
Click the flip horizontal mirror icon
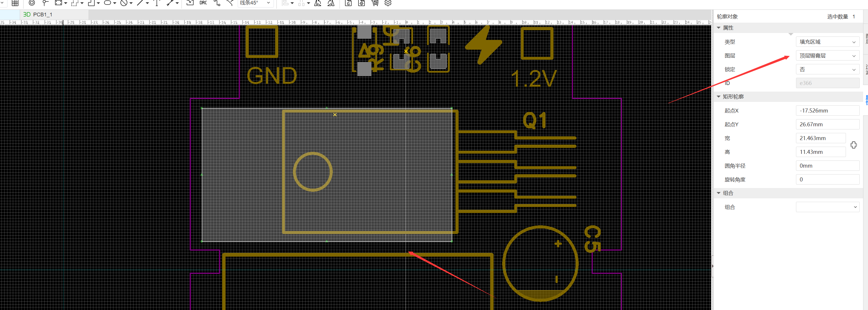[x=317, y=3]
